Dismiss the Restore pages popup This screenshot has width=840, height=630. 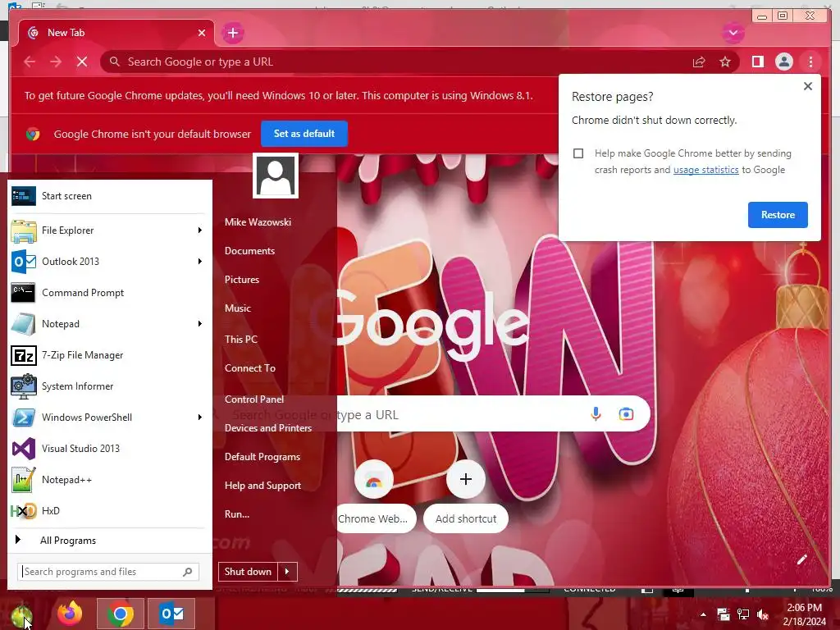808,86
